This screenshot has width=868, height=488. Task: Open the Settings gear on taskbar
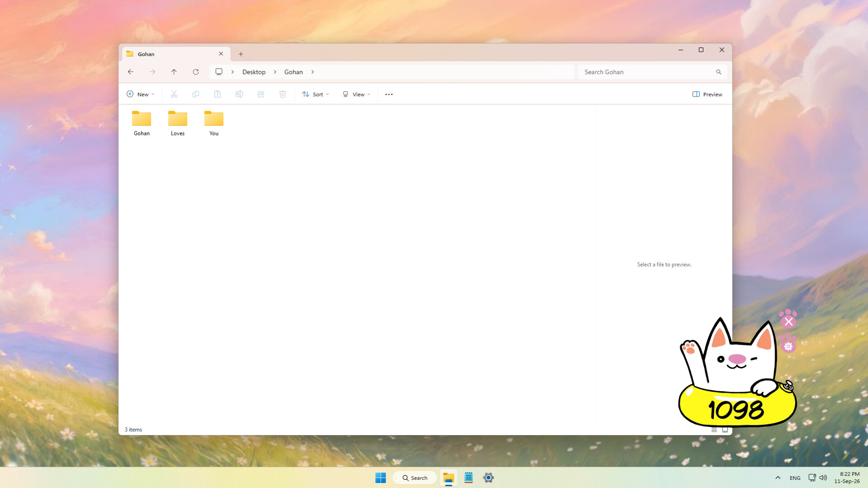pyautogui.click(x=488, y=478)
